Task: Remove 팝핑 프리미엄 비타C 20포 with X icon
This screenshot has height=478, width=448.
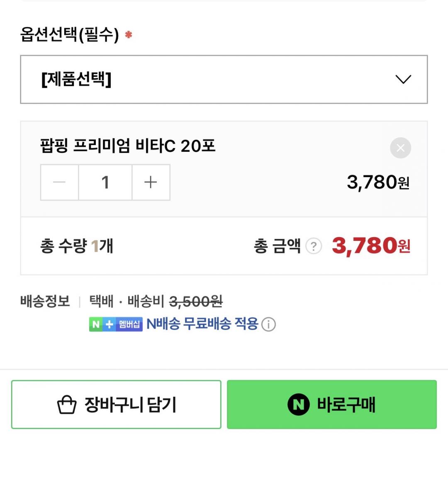Action: [x=400, y=148]
